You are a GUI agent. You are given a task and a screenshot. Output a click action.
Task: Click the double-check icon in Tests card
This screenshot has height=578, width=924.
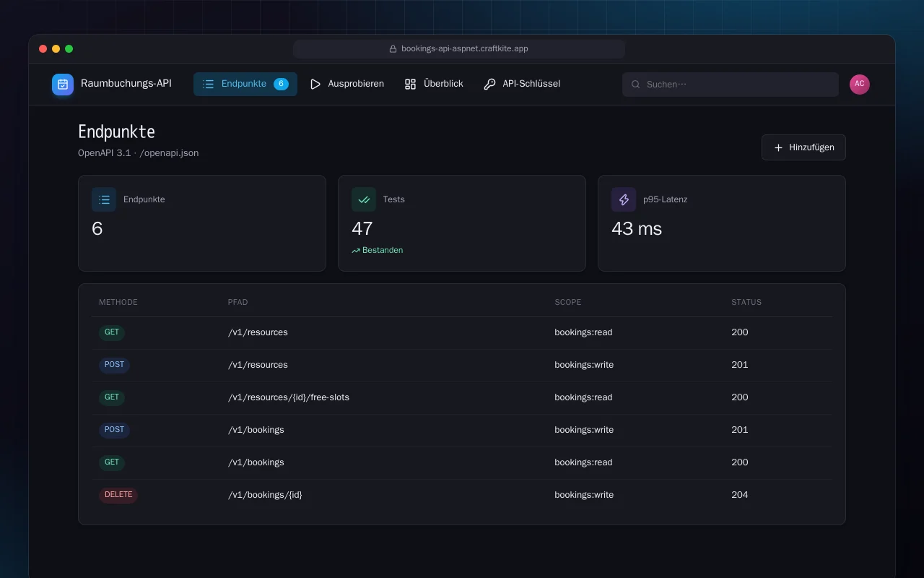tap(364, 199)
